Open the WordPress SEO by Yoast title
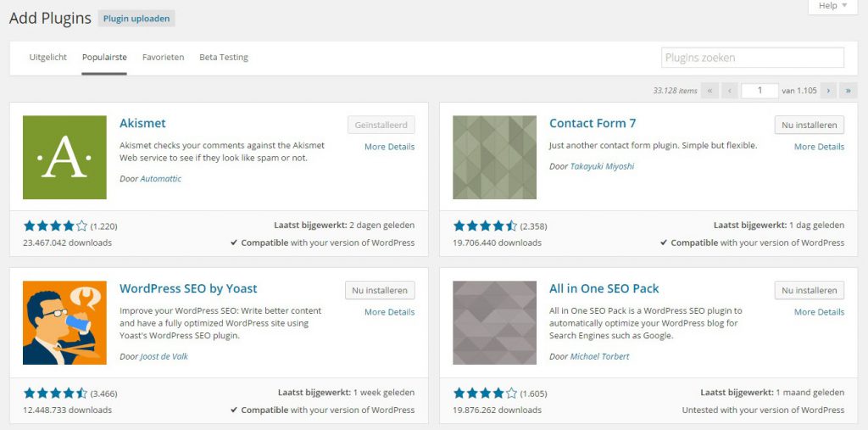Screen dimensions: 868x430 click(x=189, y=288)
